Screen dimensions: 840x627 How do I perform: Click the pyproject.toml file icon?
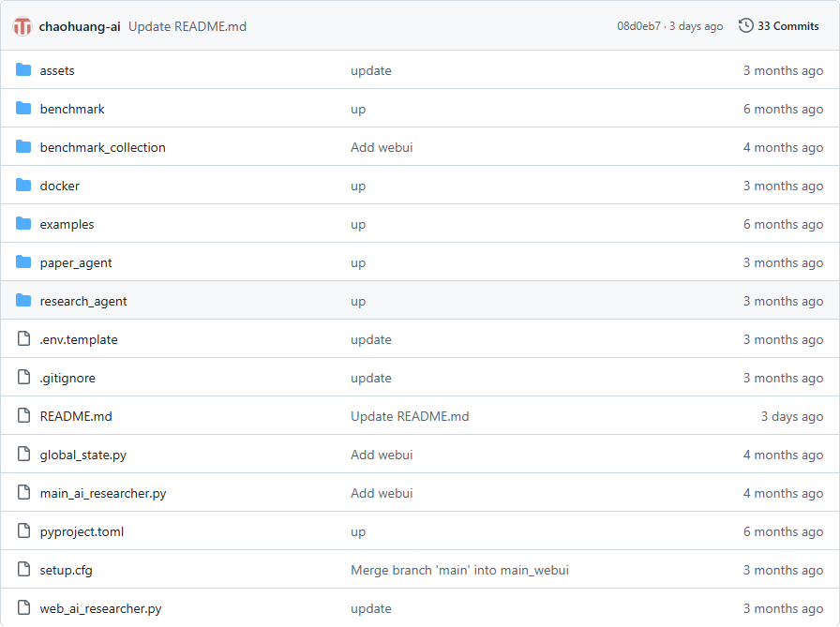coord(23,531)
